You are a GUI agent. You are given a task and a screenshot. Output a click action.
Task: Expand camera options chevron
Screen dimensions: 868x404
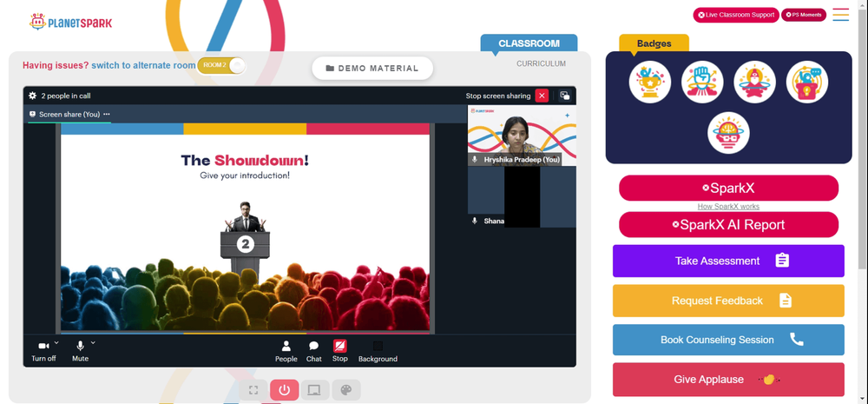[x=56, y=342]
